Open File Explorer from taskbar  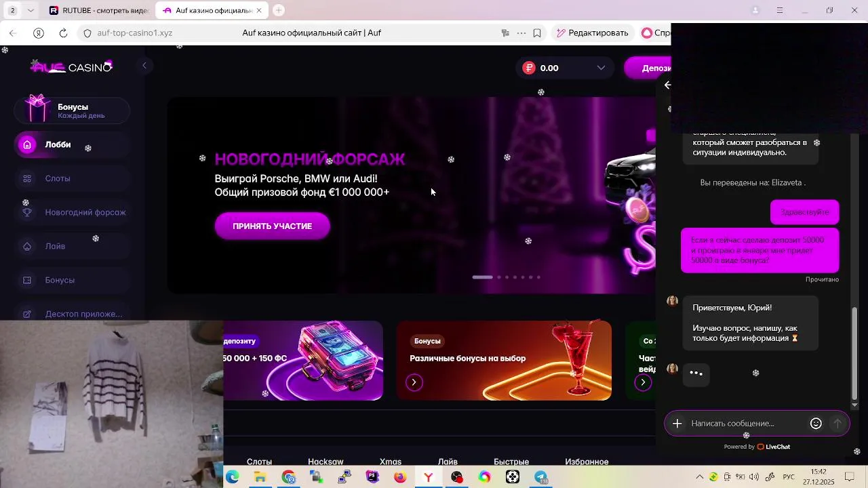[x=260, y=477]
